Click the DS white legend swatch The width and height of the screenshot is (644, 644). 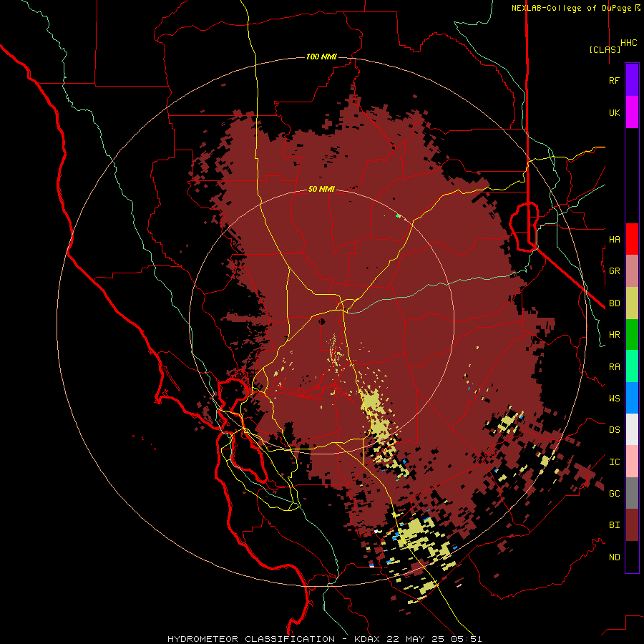pyautogui.click(x=632, y=429)
